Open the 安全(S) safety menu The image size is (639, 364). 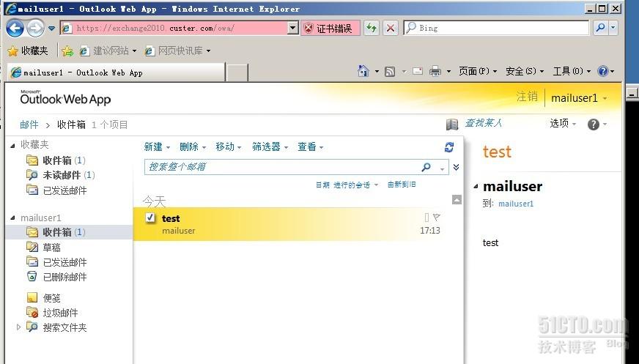[525, 71]
